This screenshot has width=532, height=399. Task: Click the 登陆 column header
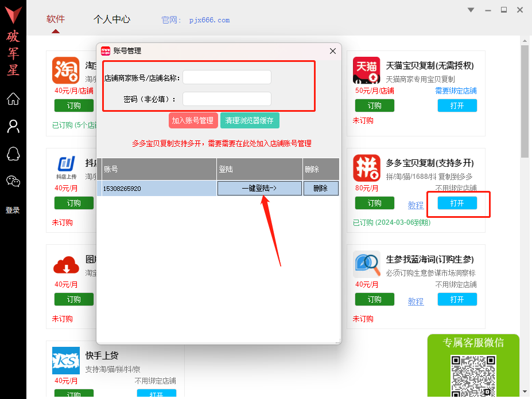(x=259, y=169)
